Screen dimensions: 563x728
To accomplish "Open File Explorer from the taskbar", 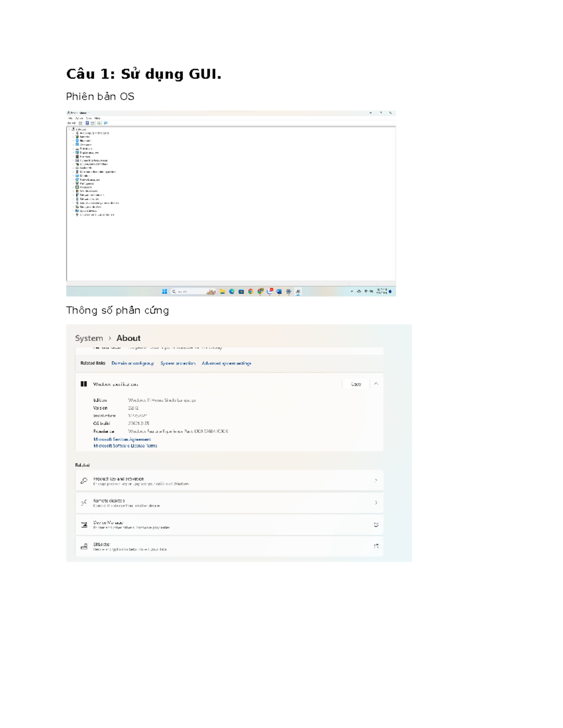I will coord(222,292).
